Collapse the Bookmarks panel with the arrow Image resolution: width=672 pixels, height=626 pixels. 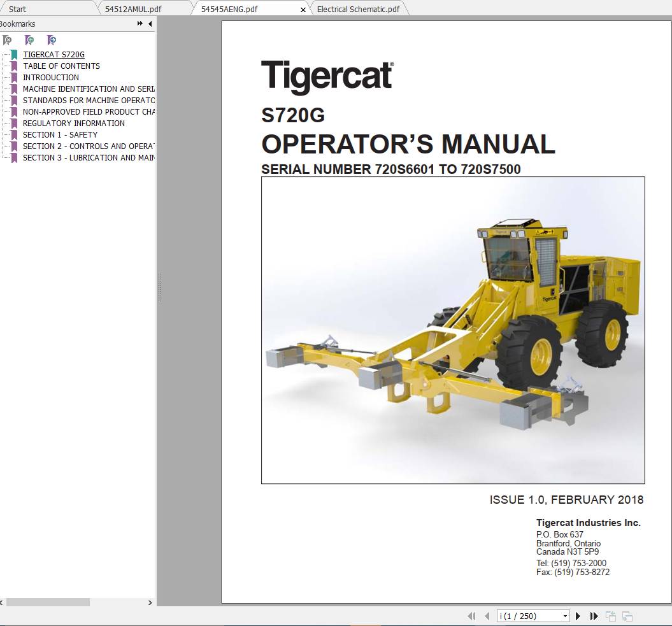point(149,24)
